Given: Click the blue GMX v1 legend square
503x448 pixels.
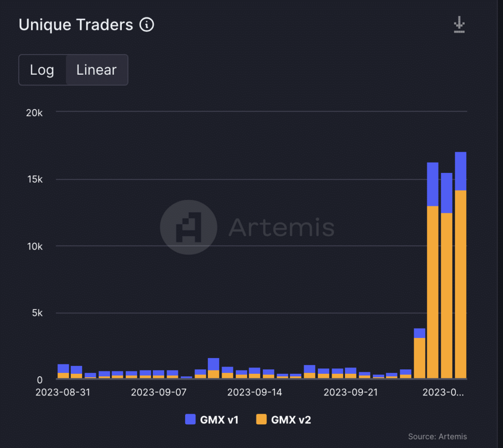Looking at the screenshot, I should pos(191,419).
